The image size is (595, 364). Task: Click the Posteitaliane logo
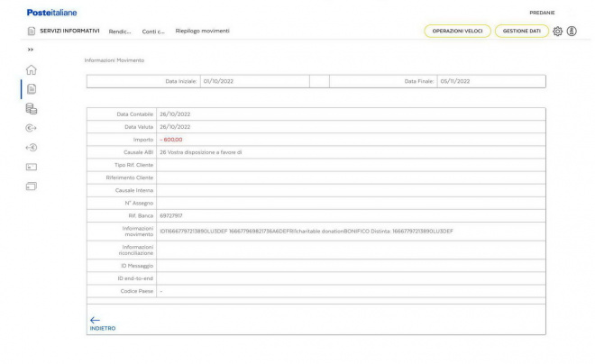51,12
